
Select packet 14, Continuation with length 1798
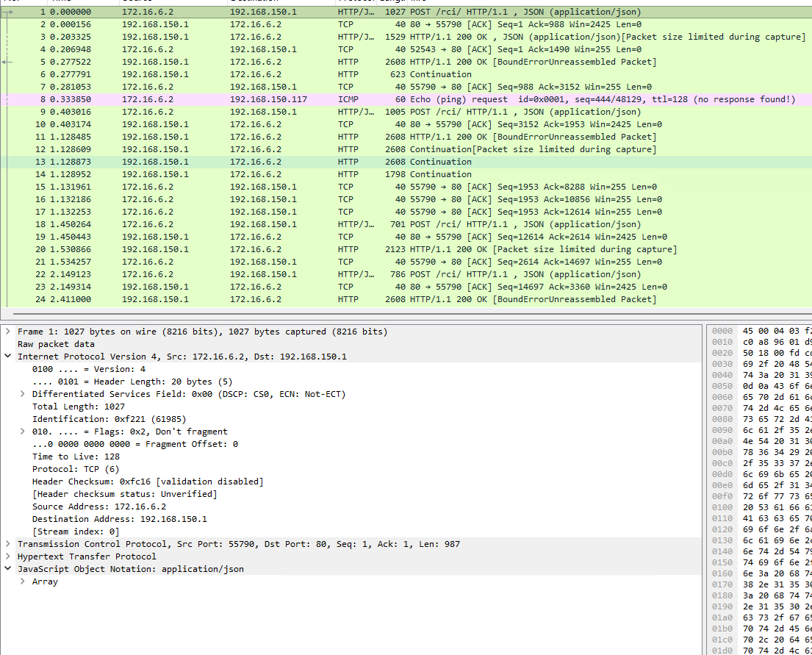tap(367, 174)
